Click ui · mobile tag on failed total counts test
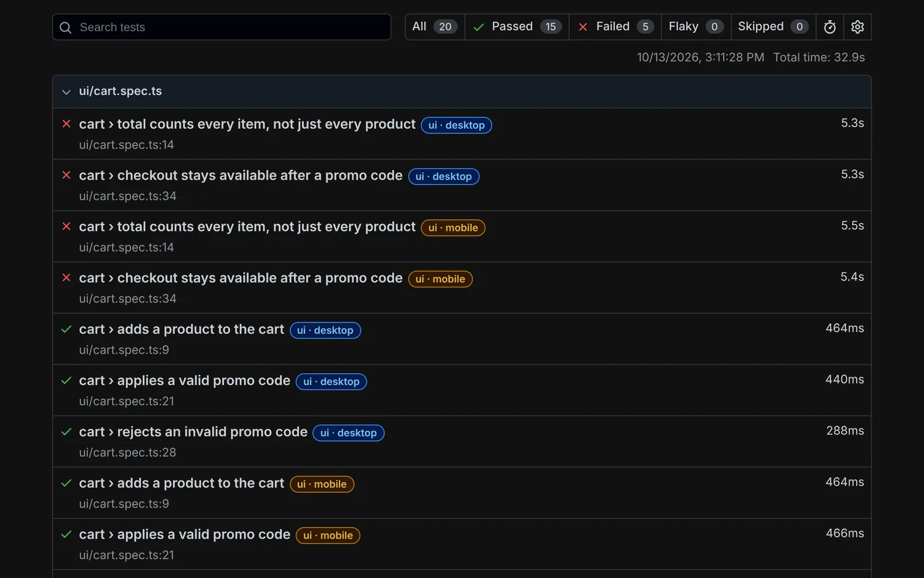Image resolution: width=924 pixels, height=578 pixels. (x=453, y=228)
